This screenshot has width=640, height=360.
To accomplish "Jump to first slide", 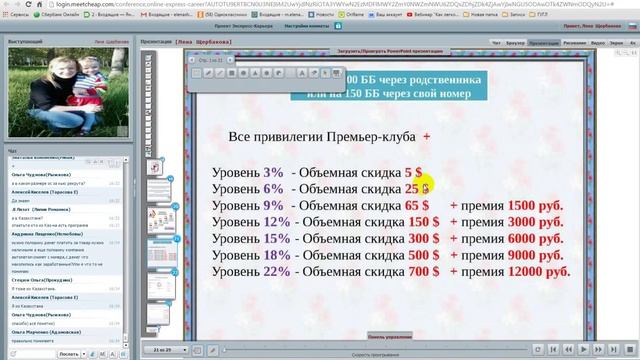I will point(553,349).
